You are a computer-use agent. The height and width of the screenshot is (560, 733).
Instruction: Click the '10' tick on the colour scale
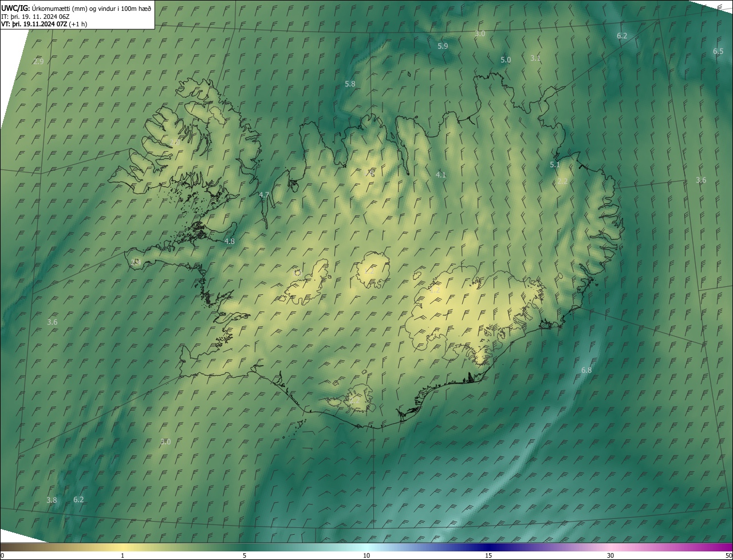pos(366,555)
